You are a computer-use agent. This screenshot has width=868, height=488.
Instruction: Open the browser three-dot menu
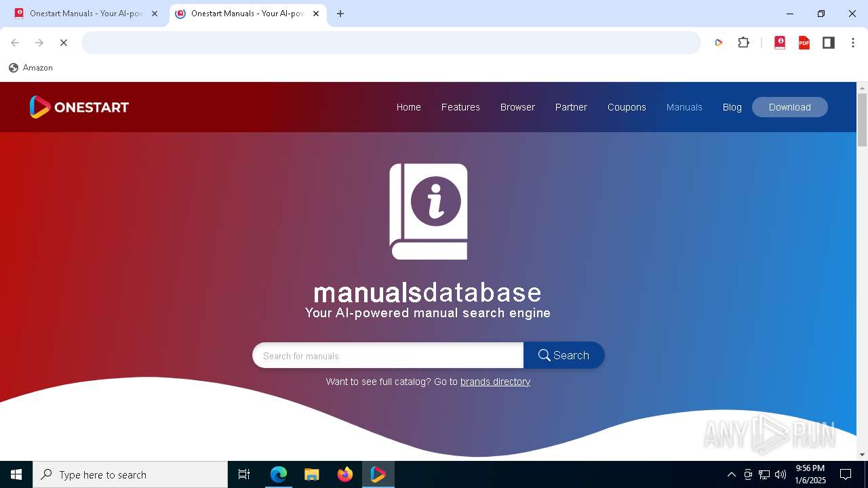click(x=853, y=43)
